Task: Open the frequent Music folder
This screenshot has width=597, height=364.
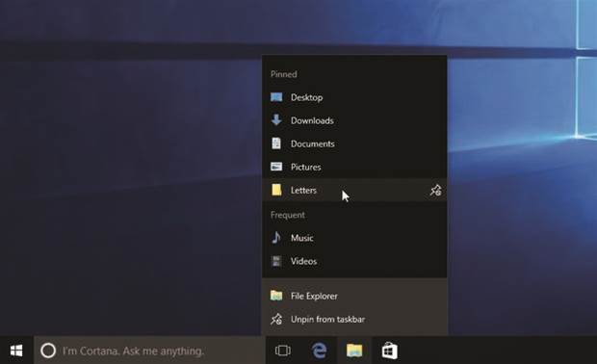Action: tap(354, 238)
